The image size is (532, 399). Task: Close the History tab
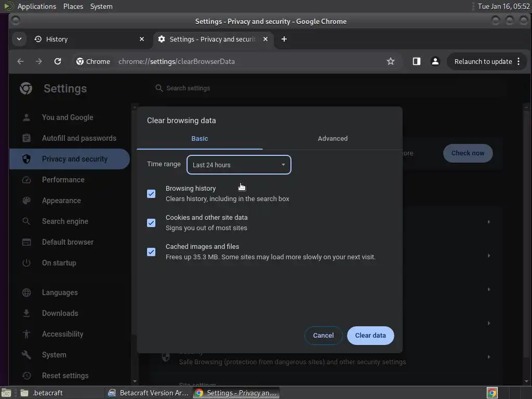tap(142, 39)
